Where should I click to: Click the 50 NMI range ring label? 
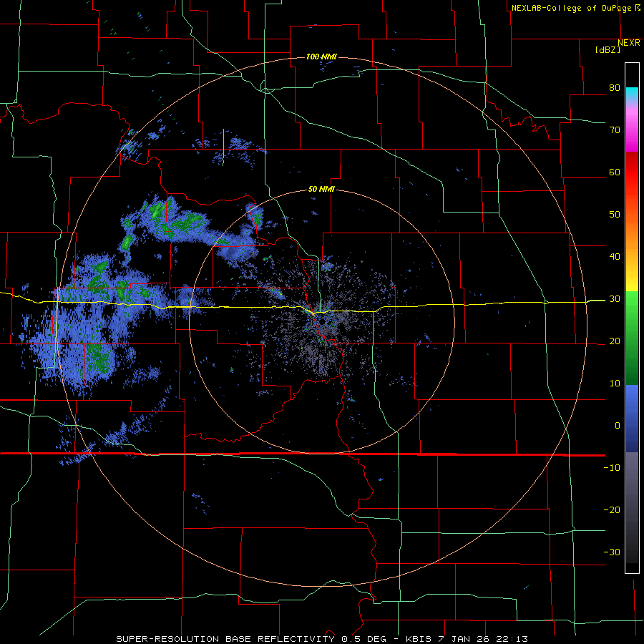tap(321, 190)
